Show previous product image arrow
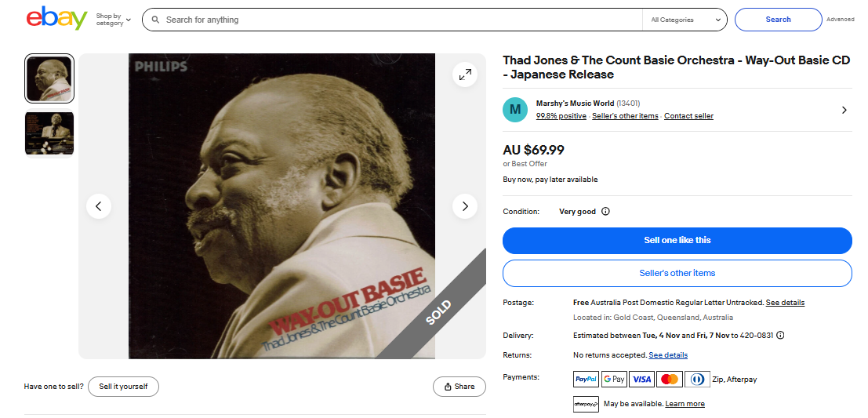 click(99, 206)
